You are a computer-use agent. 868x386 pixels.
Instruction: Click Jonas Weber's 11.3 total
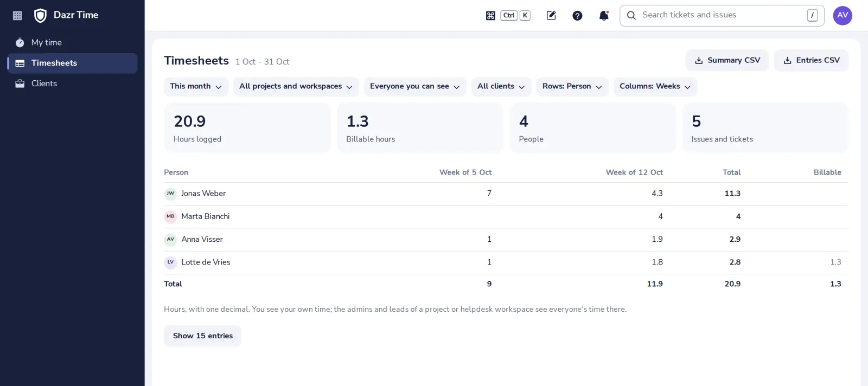(x=732, y=194)
